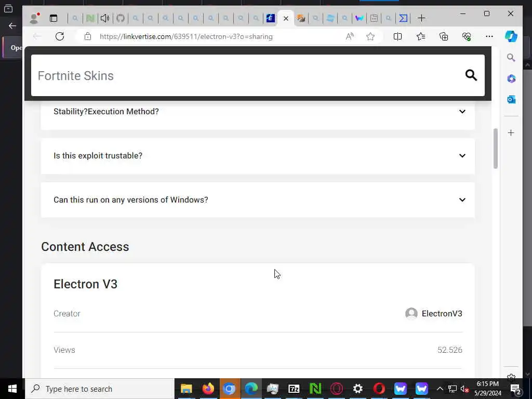Open Microsoft 365 in the sidebar

[x=511, y=79]
